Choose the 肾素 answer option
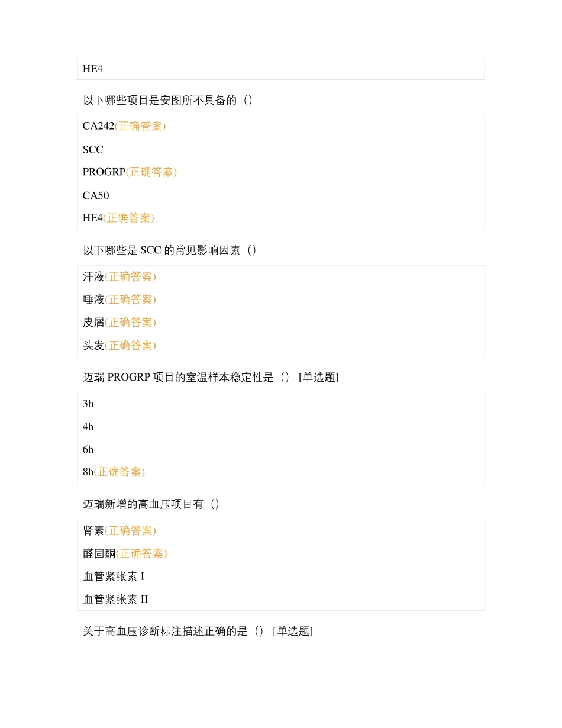 click(93, 530)
